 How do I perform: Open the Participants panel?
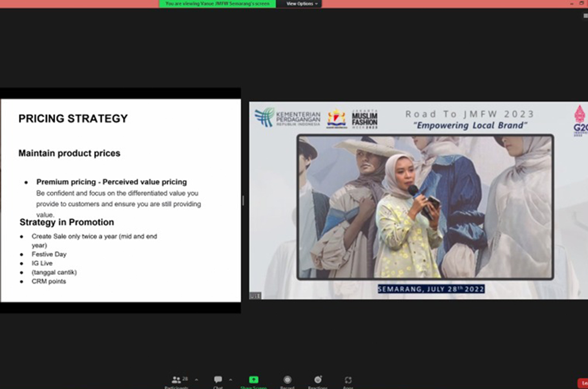click(x=176, y=380)
